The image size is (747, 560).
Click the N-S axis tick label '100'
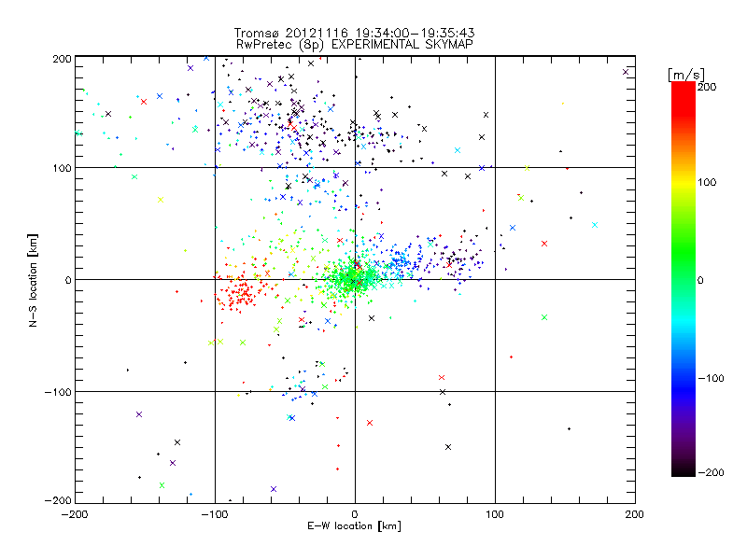pyautogui.click(x=62, y=168)
